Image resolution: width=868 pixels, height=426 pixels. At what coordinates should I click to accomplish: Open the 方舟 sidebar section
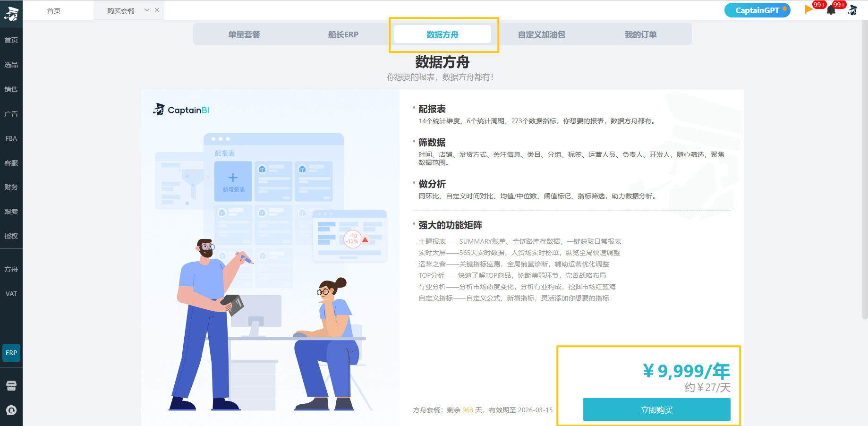click(11, 269)
